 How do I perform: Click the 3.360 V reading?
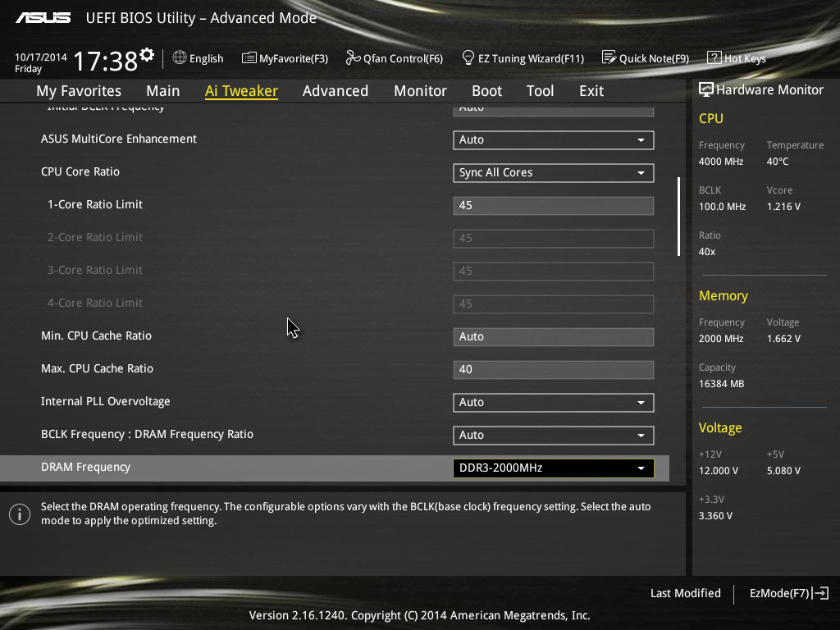tap(715, 515)
